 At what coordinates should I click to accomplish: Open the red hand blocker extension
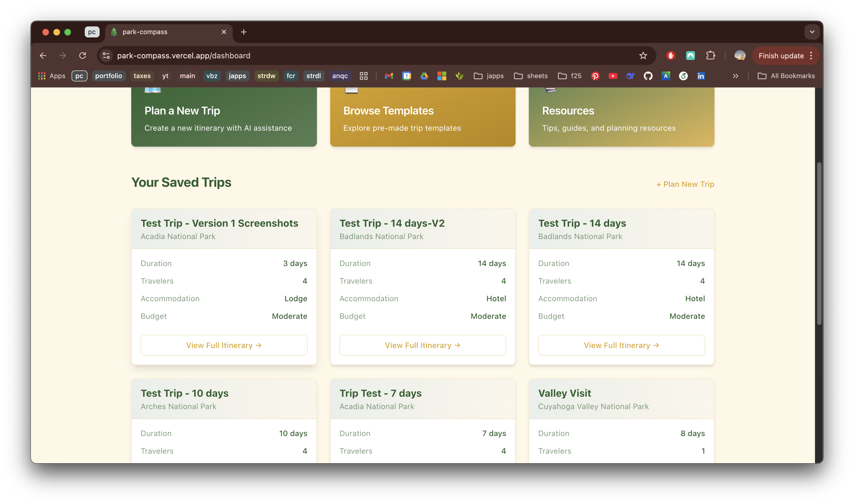[x=671, y=56]
